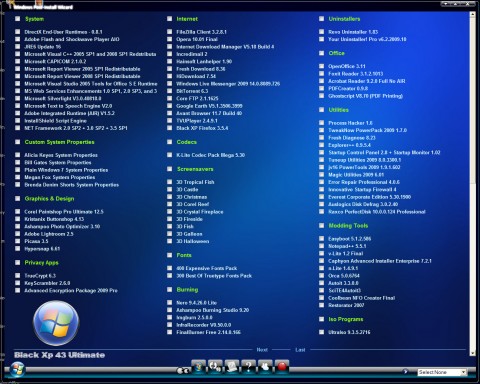Tick the Opera 10.01 Final checkbox

(170, 39)
